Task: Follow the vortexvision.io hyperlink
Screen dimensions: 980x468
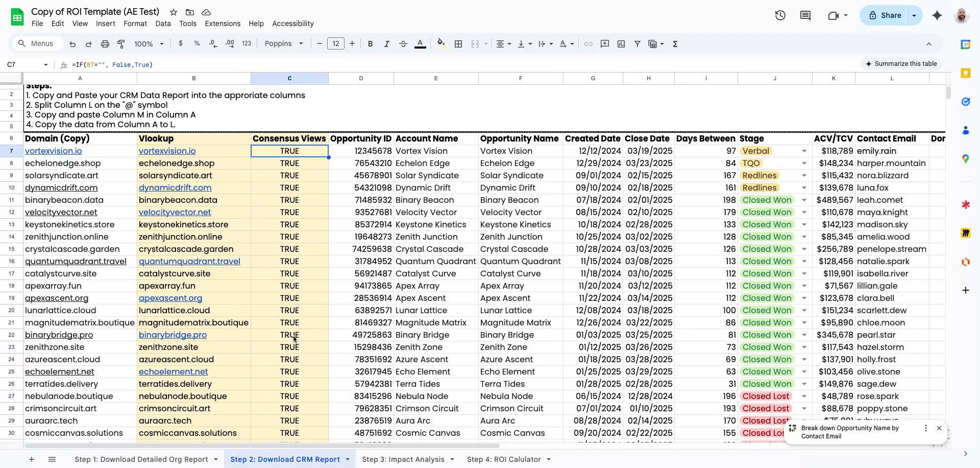Action: coord(54,151)
